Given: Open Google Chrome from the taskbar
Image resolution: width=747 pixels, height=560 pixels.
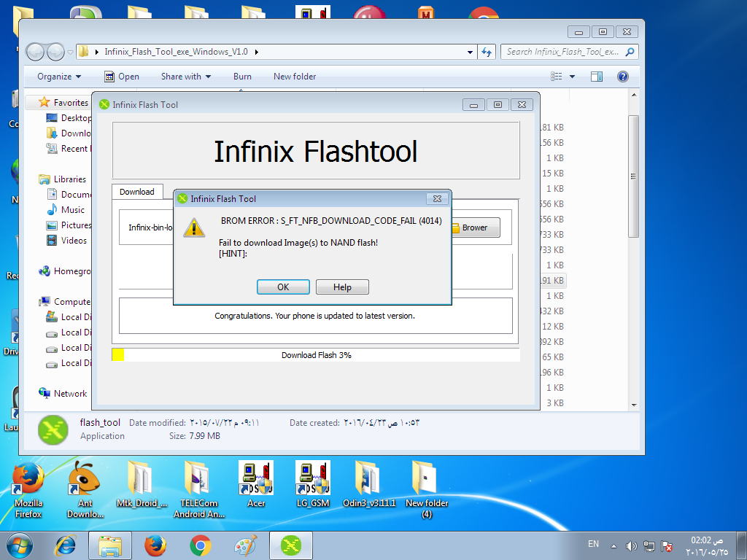Looking at the screenshot, I should pos(201,545).
